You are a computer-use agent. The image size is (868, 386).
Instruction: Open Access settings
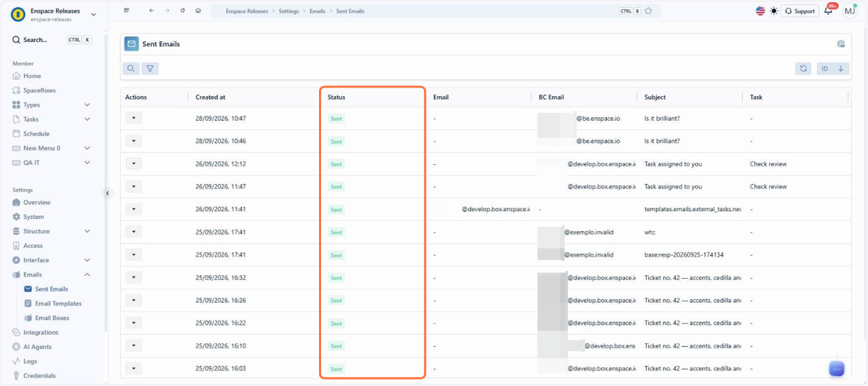point(33,246)
